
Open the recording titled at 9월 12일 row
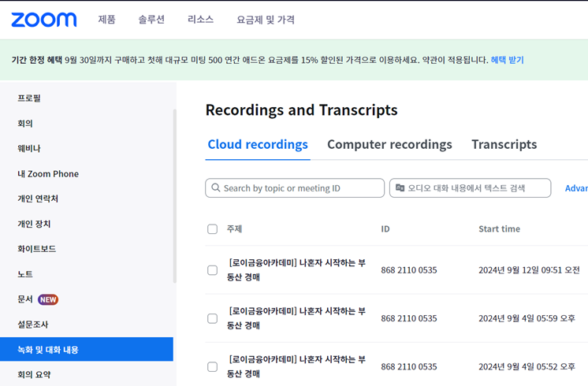click(296, 270)
